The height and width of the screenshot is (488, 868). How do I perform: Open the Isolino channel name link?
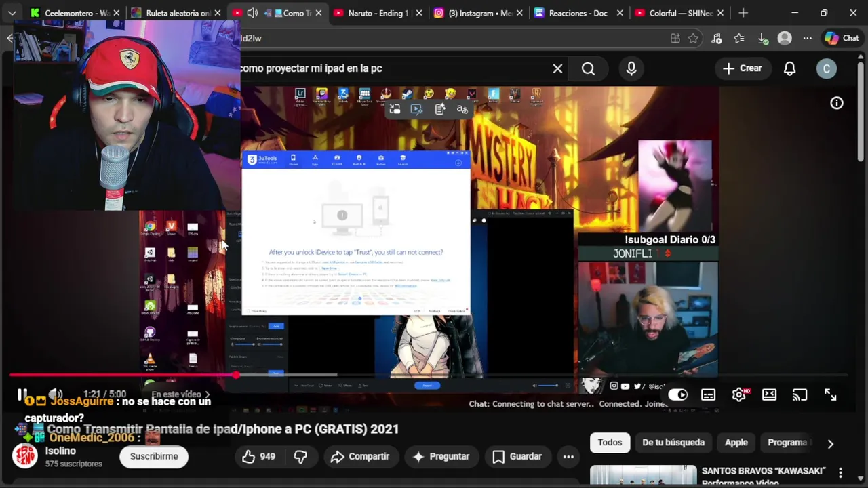(60, 451)
